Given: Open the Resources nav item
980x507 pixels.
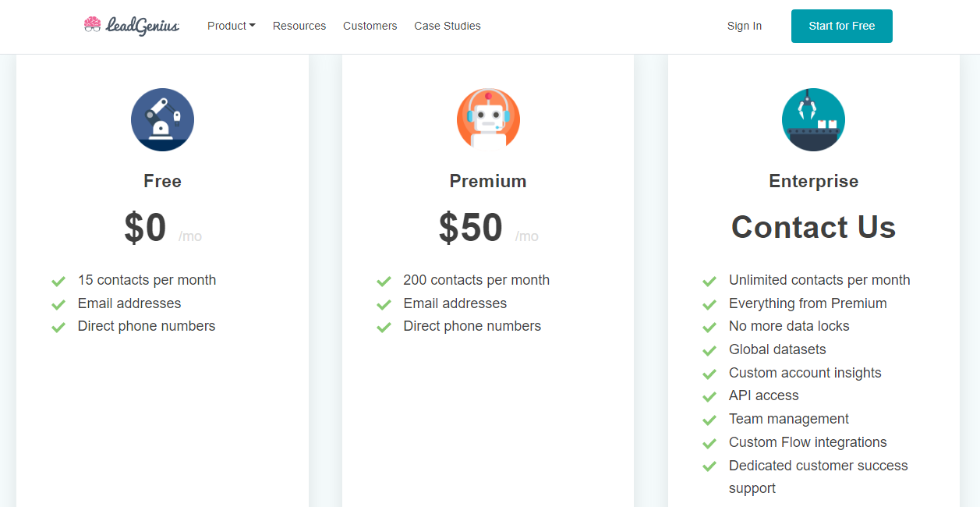Looking at the screenshot, I should (x=299, y=26).
